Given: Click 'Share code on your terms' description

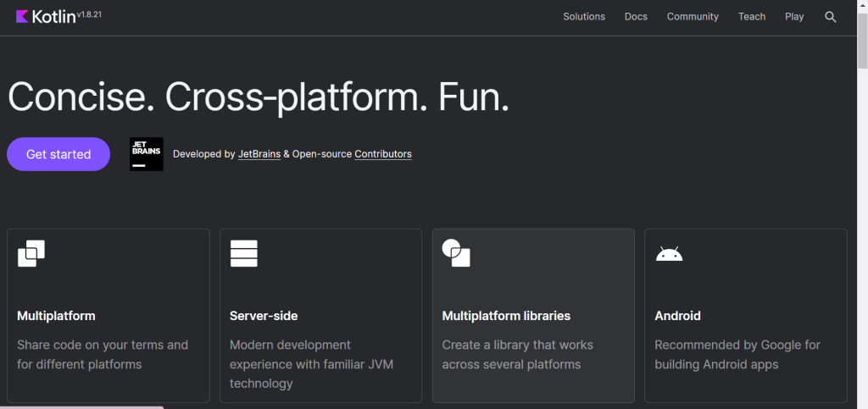Looking at the screenshot, I should [103, 354].
